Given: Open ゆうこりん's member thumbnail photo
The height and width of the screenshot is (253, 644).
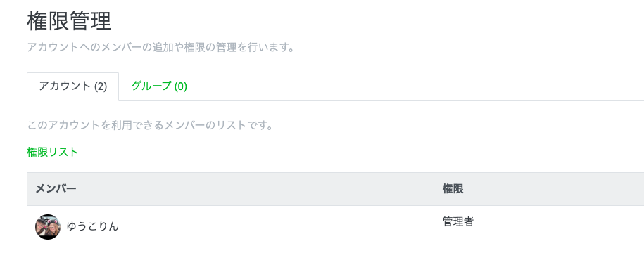Looking at the screenshot, I should tap(48, 227).
